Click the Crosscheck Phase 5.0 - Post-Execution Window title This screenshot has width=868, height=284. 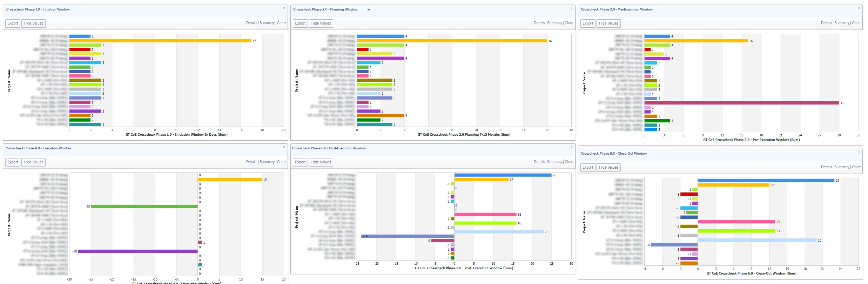pyautogui.click(x=329, y=148)
